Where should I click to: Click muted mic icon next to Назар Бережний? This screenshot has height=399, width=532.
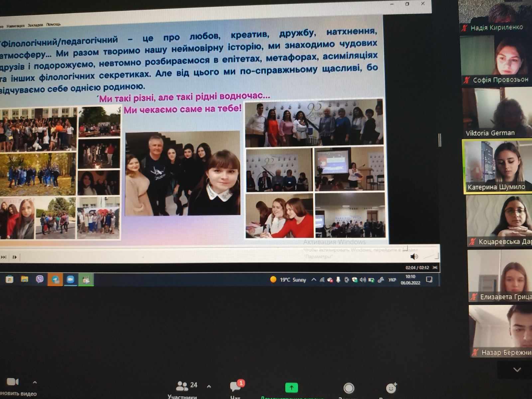tap(475, 352)
